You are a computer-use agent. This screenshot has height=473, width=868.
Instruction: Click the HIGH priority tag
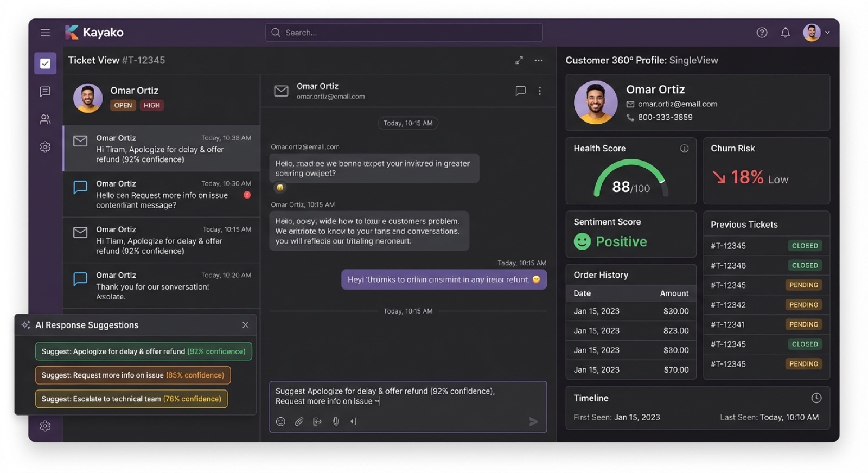click(152, 105)
